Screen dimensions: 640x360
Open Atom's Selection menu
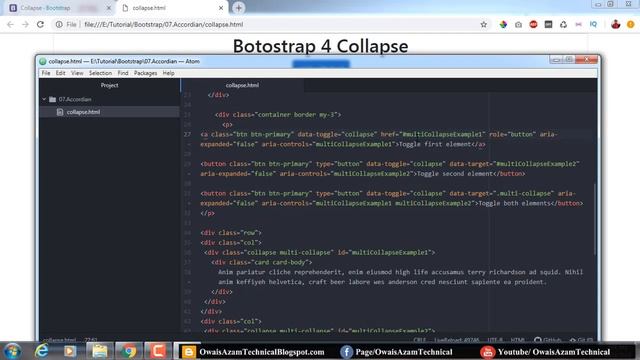click(x=100, y=73)
